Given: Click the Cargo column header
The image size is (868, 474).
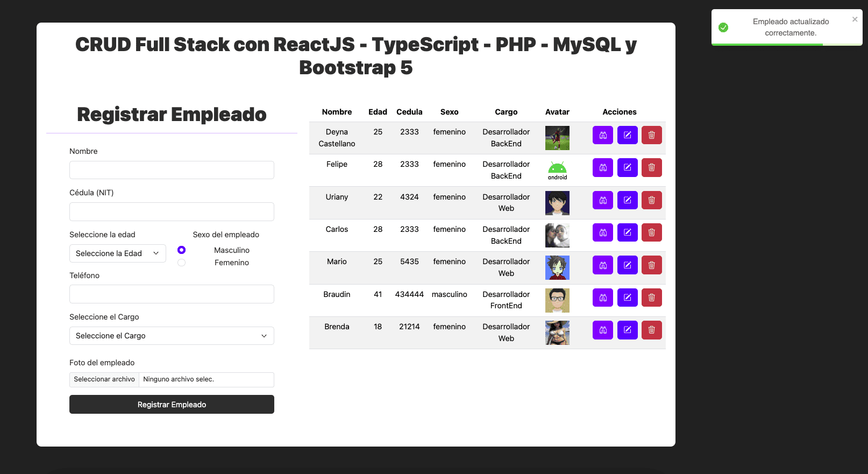Looking at the screenshot, I should 506,112.
